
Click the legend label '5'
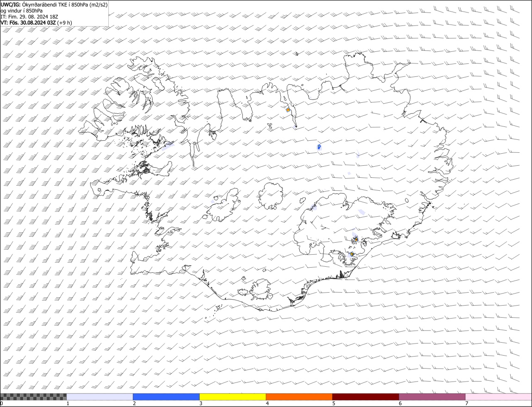[334, 404]
